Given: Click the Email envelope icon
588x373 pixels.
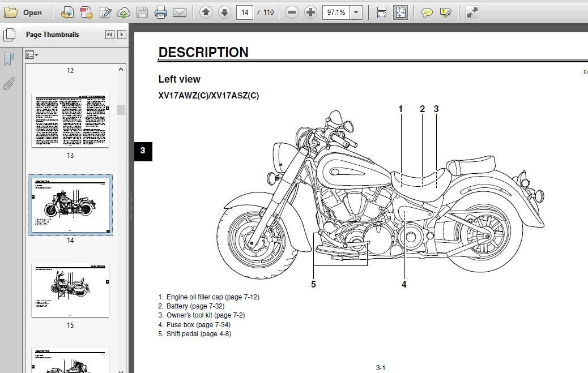Looking at the screenshot, I should coord(180,12).
